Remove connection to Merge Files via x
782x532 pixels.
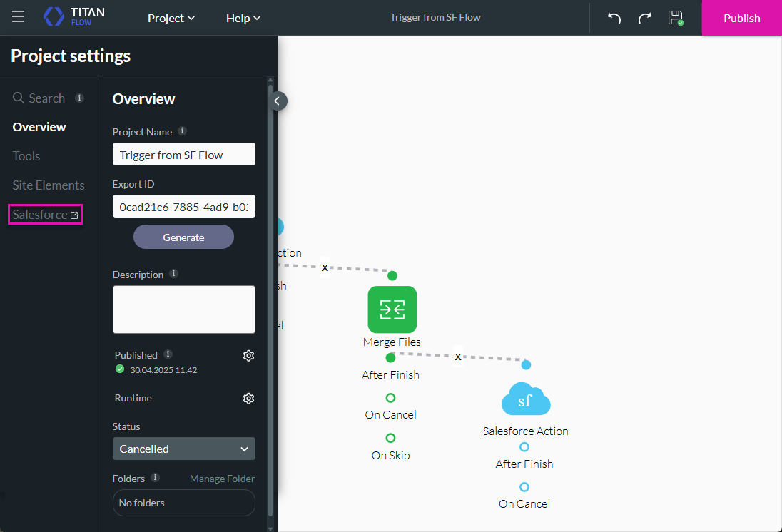[x=325, y=267]
